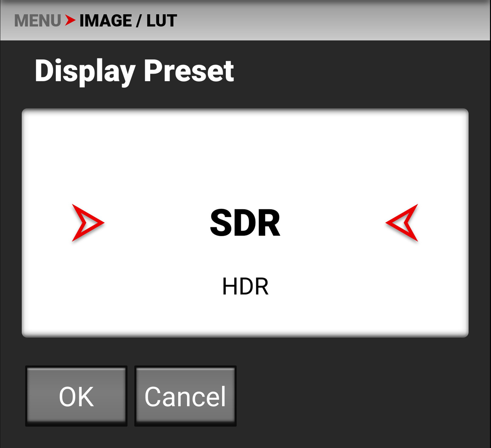Select the HDR display preset
Viewport: 491px width, 448px height.
coord(245,286)
